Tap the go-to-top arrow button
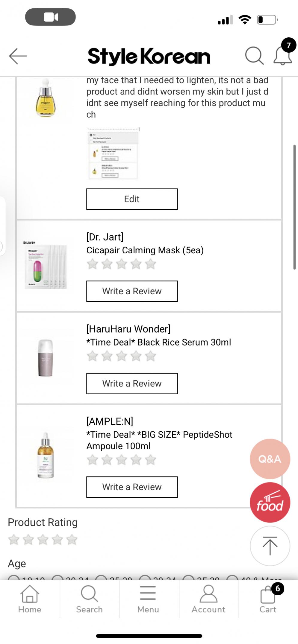Screen dimensions: 298x644 270,546
